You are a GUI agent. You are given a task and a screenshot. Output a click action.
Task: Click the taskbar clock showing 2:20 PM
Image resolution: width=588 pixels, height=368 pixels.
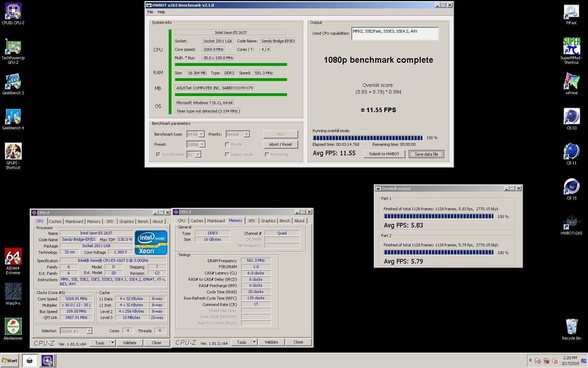pyautogui.click(x=570, y=361)
